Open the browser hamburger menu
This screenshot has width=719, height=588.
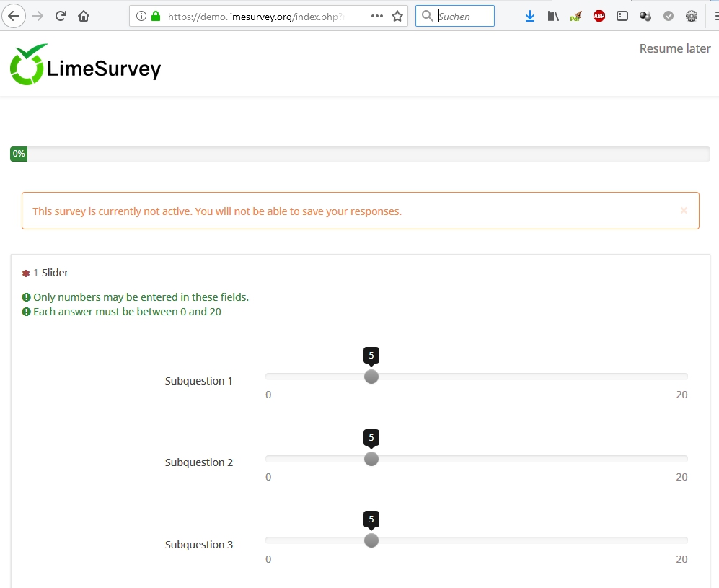715,17
